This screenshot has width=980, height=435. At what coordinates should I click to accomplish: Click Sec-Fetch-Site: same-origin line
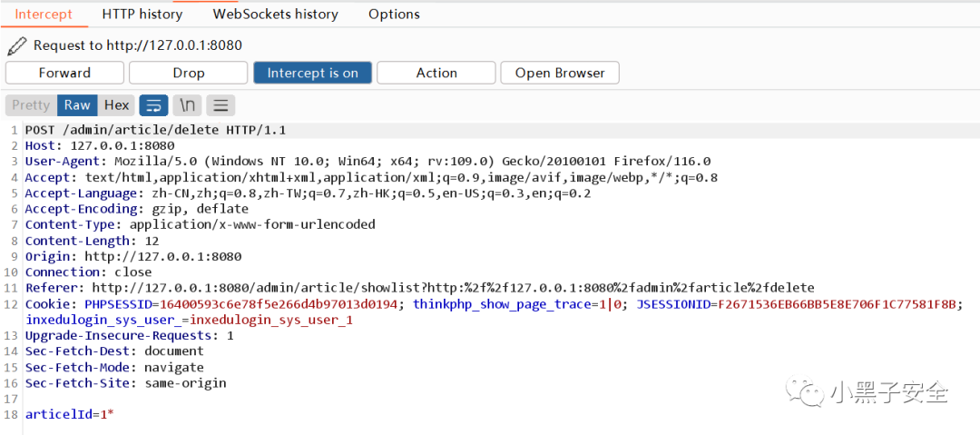tap(125, 383)
